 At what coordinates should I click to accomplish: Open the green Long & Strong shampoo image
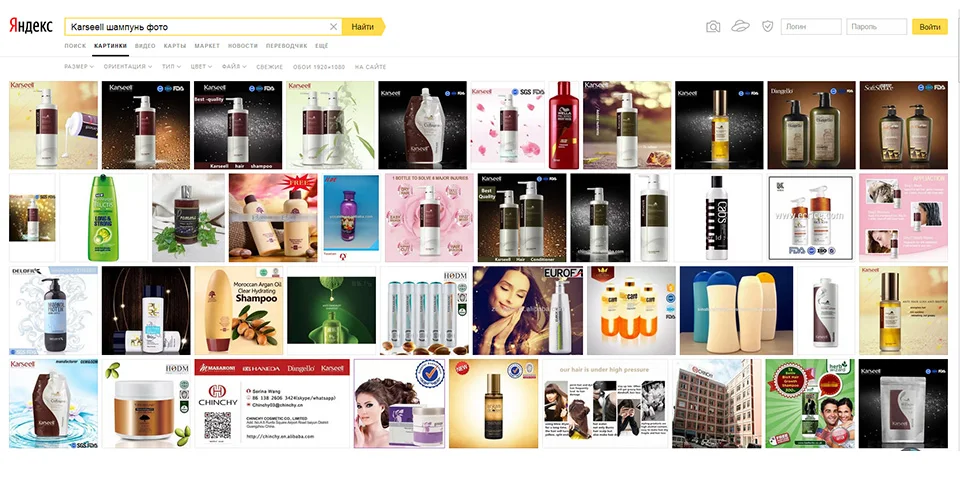click(103, 217)
